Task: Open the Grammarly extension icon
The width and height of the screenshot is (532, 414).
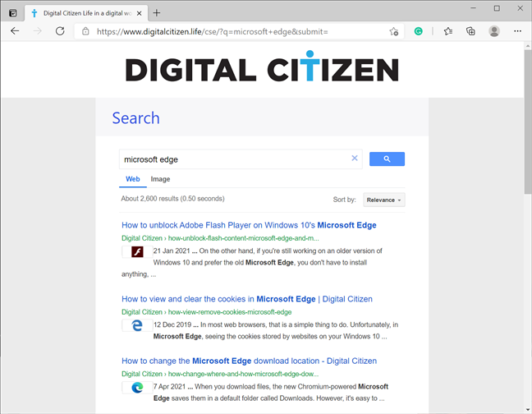Action: (x=419, y=31)
